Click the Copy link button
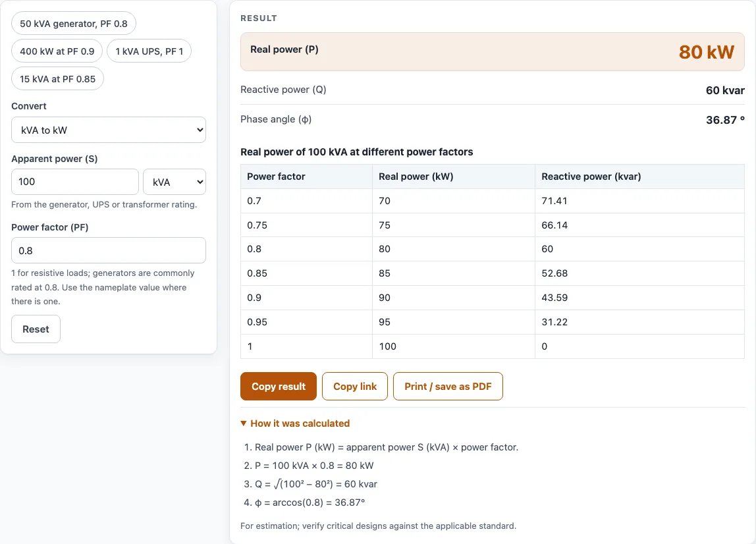 tap(355, 387)
